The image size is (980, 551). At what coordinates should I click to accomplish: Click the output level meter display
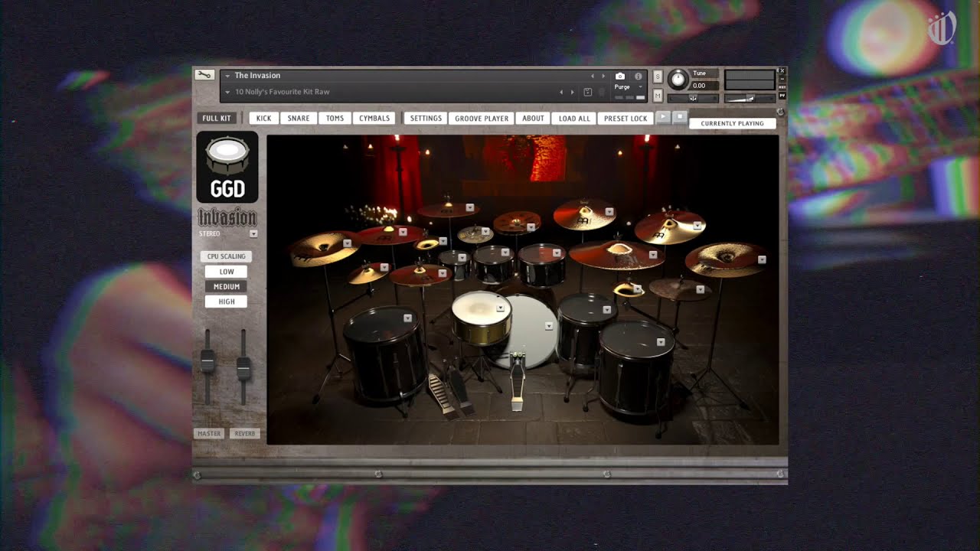(x=750, y=80)
